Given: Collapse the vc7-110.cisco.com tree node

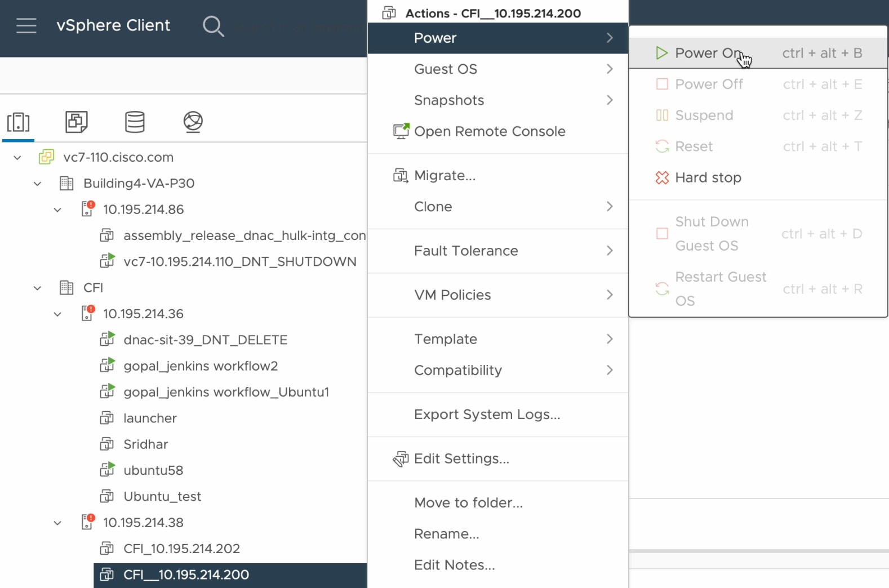Looking at the screenshot, I should [x=17, y=157].
